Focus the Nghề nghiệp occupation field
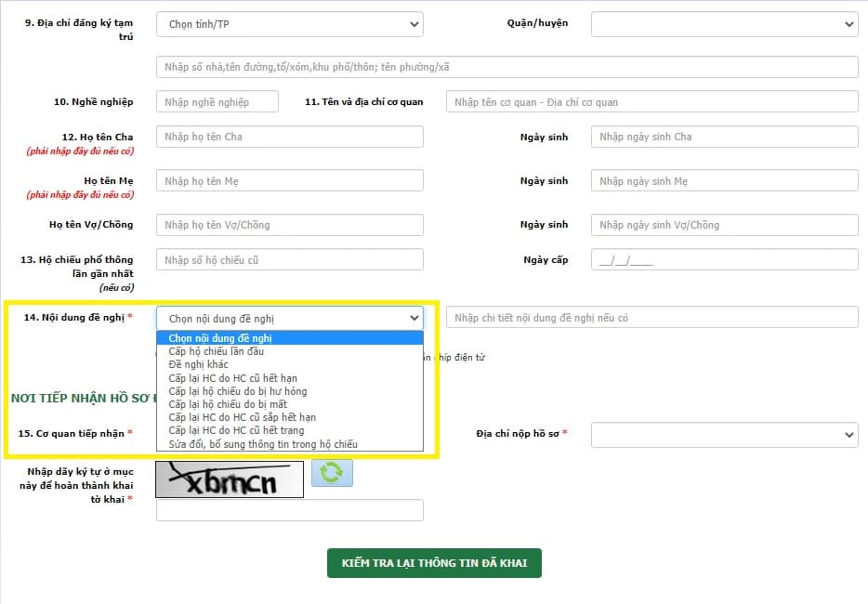Image resolution: width=868 pixels, height=604 pixels. pyautogui.click(x=217, y=102)
